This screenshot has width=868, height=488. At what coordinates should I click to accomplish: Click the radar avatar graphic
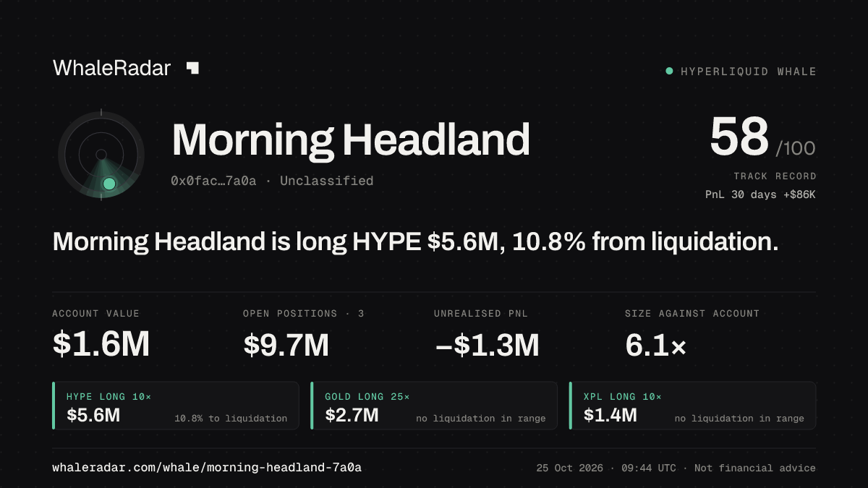101,155
